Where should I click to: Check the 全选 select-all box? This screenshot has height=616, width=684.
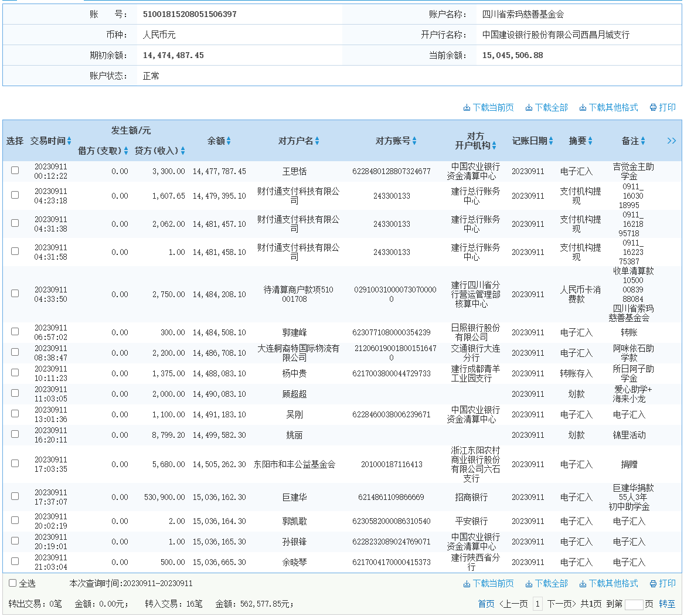pos(13,583)
